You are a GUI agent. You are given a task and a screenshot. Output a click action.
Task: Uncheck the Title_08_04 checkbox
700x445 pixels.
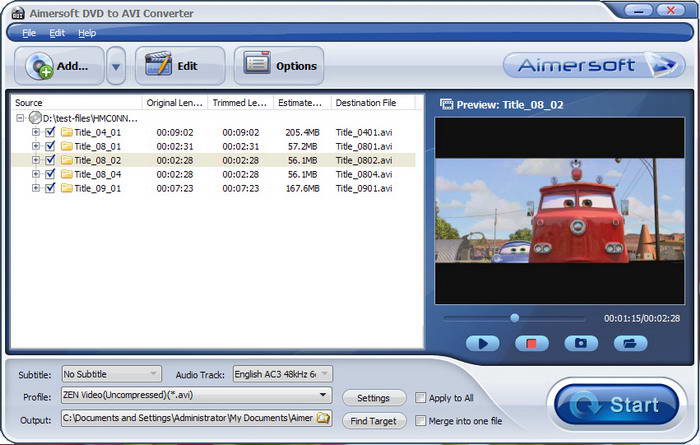(x=50, y=174)
